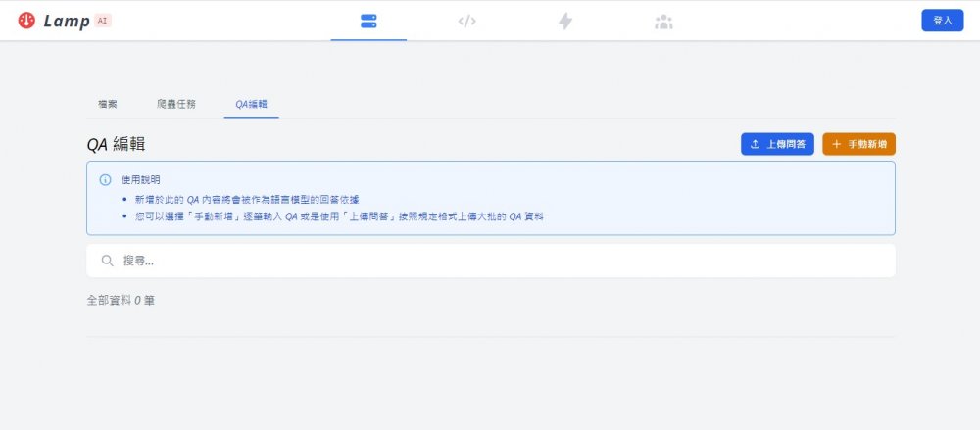Select the lightning bolt icon in navigation
Screen dimensions: 980x430
565,21
